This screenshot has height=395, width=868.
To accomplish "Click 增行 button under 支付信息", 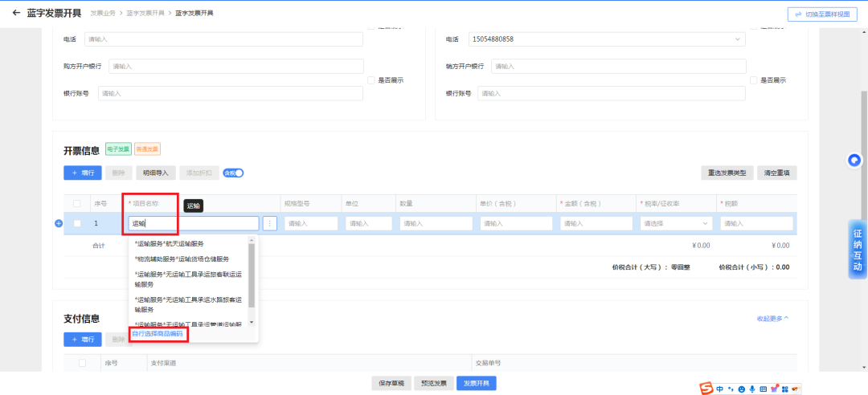I will tap(83, 339).
